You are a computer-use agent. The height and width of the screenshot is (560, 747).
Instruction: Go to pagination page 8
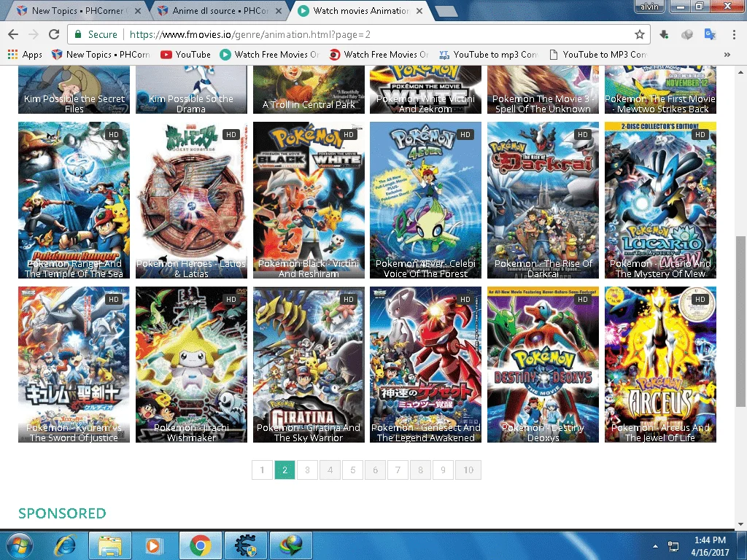click(x=421, y=470)
